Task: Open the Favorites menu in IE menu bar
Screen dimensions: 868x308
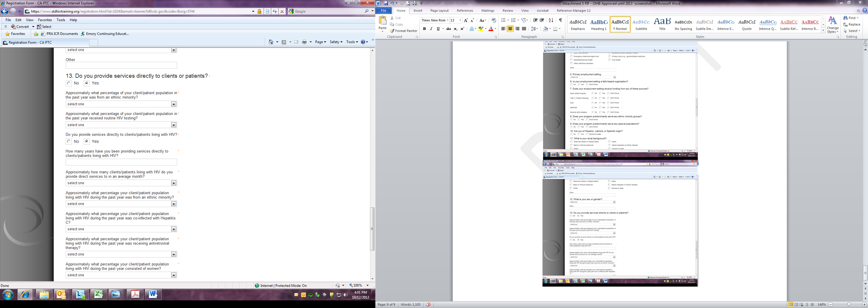Action: pos(45,20)
